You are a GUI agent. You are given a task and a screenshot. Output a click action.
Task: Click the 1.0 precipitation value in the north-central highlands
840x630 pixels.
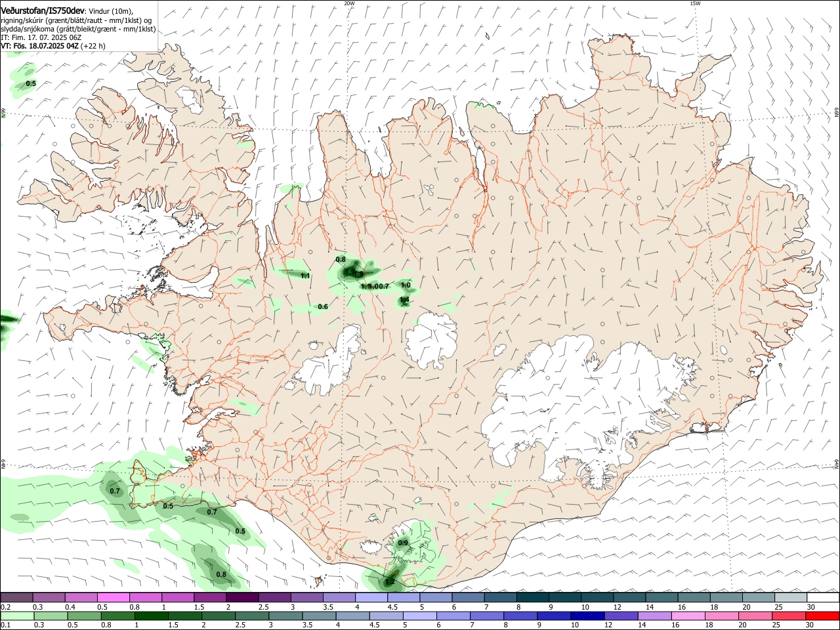pos(406,285)
